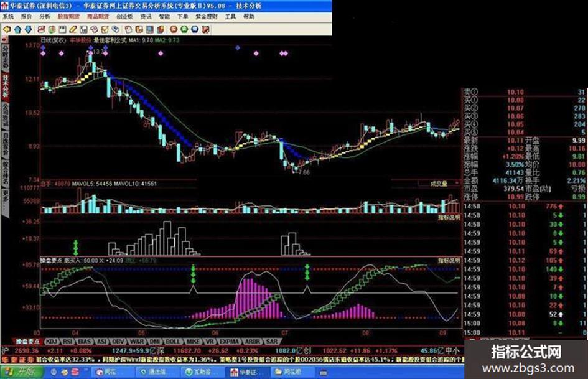Open the 资讯 menu
This screenshot has height=379, width=588.
click(x=146, y=17)
